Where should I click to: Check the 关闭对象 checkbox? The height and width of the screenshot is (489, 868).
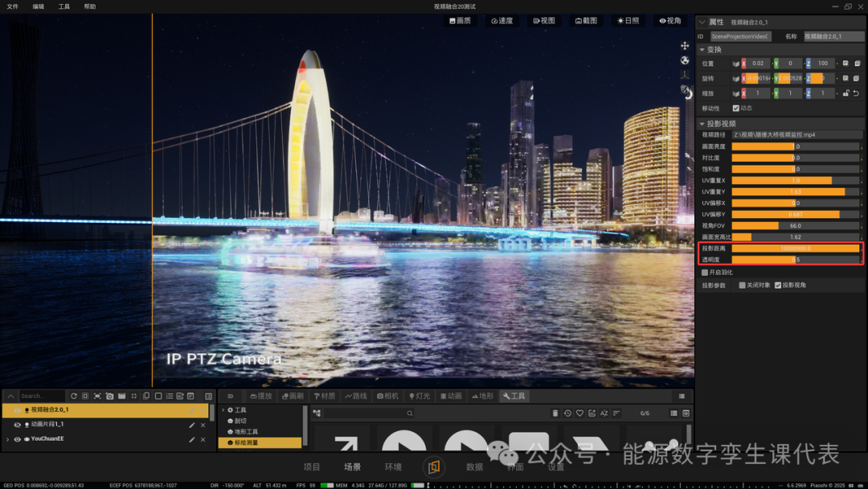(743, 286)
